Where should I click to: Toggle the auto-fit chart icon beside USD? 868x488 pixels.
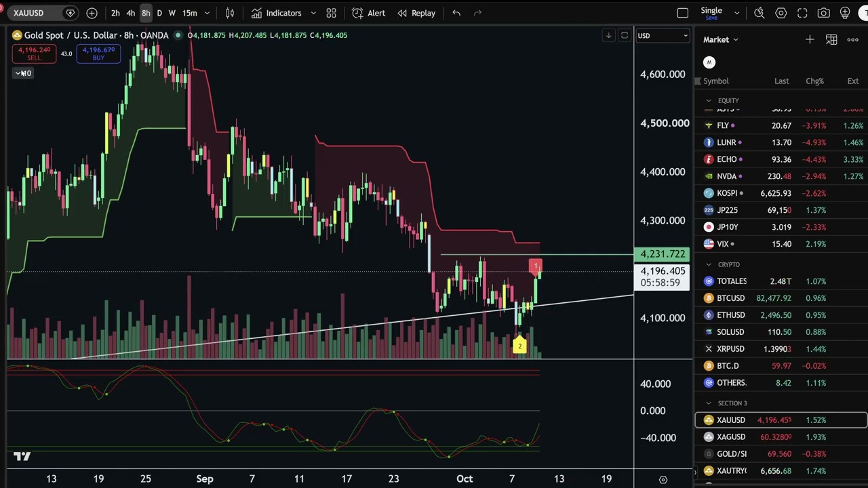[624, 35]
